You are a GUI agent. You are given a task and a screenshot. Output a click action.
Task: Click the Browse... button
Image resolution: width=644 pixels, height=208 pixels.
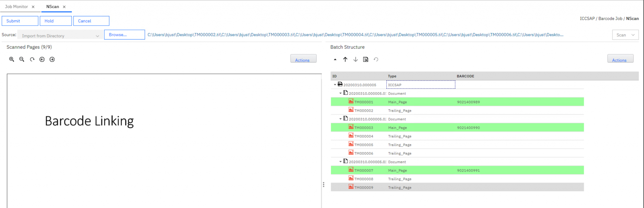124,35
